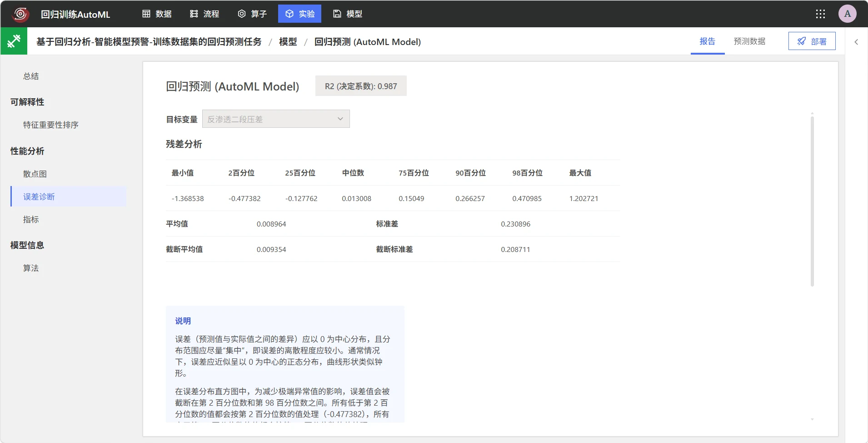Open the apps grid menu icon
This screenshot has width=868, height=443.
(820, 14)
